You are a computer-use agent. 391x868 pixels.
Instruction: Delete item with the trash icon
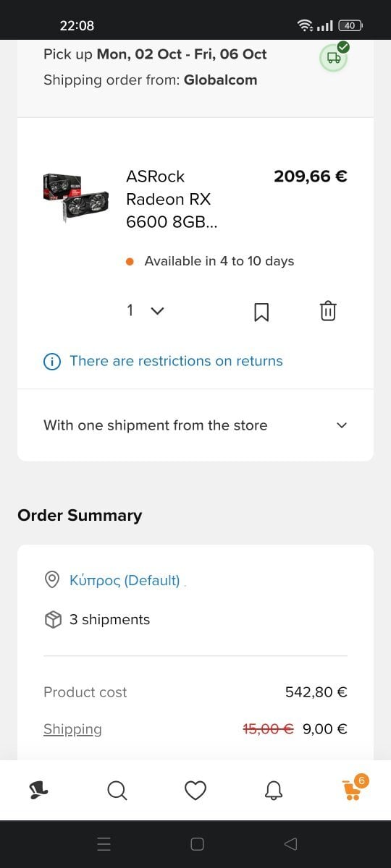[328, 311]
